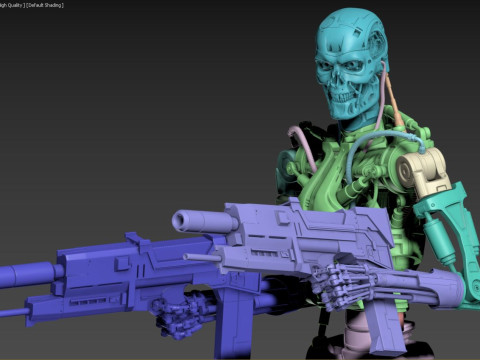Open the Default Shading viewport label menu
The height and width of the screenshot is (360, 480).
pyautogui.click(x=45, y=5)
